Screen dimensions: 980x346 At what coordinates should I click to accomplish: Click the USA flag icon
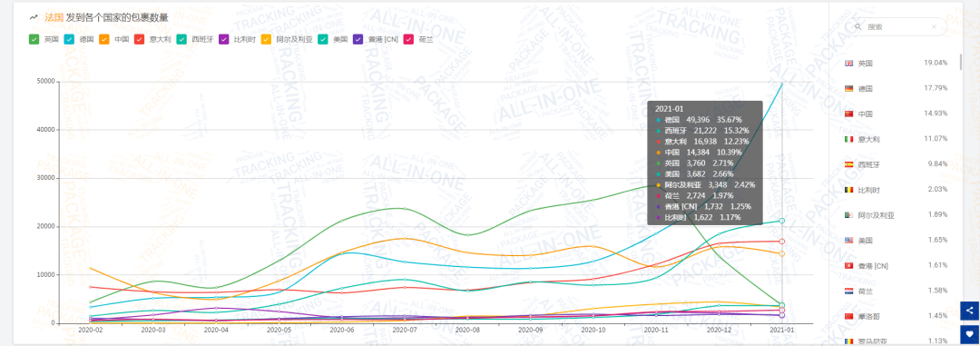[x=848, y=241]
